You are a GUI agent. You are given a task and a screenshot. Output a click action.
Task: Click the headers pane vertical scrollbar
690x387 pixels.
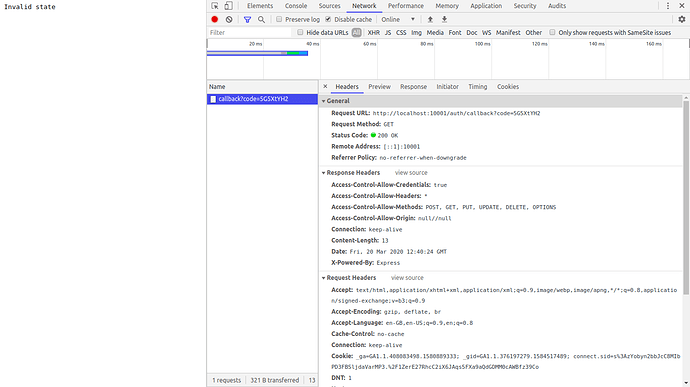pyautogui.click(x=686, y=198)
